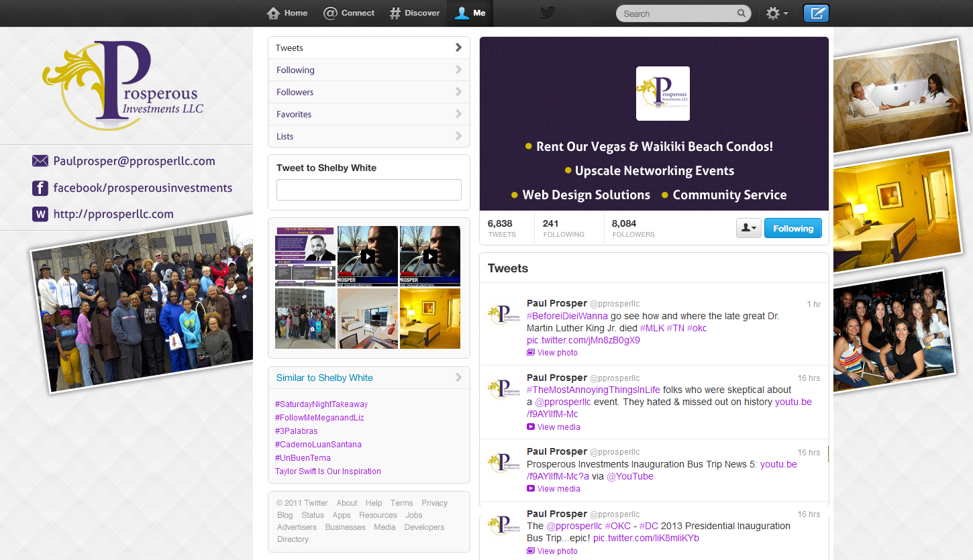Select the Me profile tab
Image resolution: width=973 pixels, height=560 pixels.
470,13
